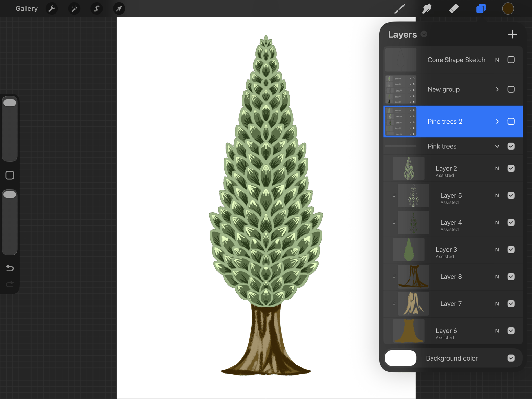Open the Actions wrench menu
The image size is (532, 399).
[x=52, y=8]
